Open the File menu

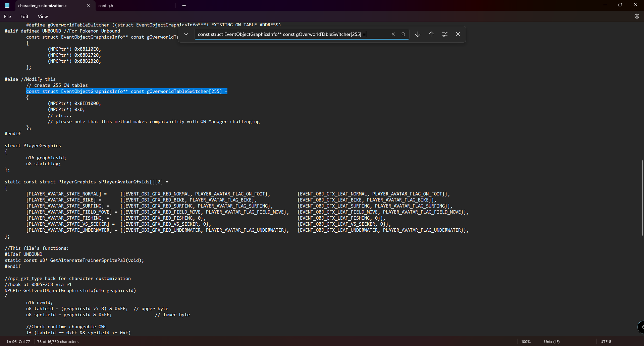(7, 16)
